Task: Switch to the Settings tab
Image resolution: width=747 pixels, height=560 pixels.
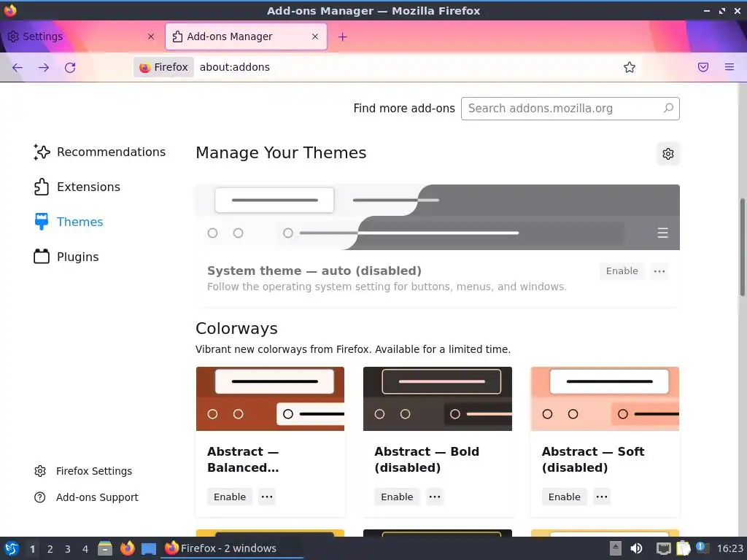Action: (x=81, y=36)
